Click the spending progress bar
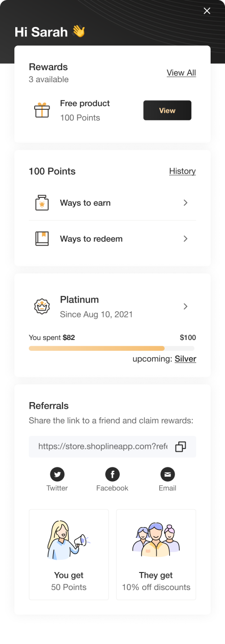Image resolution: width=225 pixels, height=644 pixels. (112, 349)
